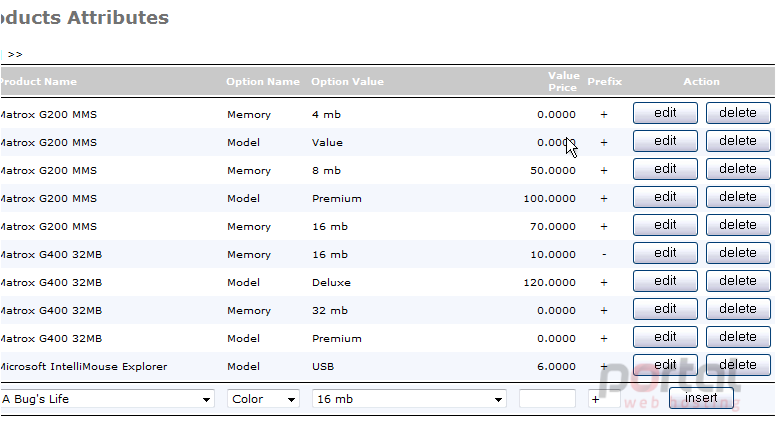The height and width of the screenshot is (422, 776).
Task: Open the product dropdown showing A Bug's Life
Action: click(107, 399)
